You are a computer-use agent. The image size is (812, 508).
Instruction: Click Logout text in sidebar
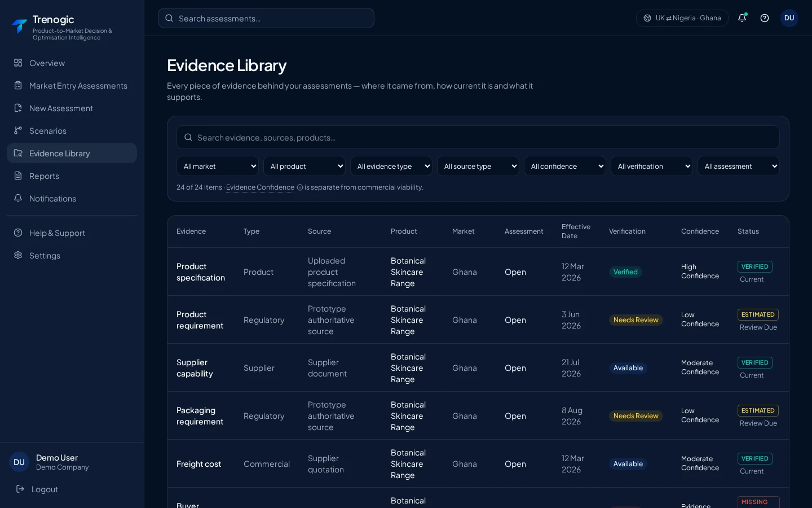[45, 489]
